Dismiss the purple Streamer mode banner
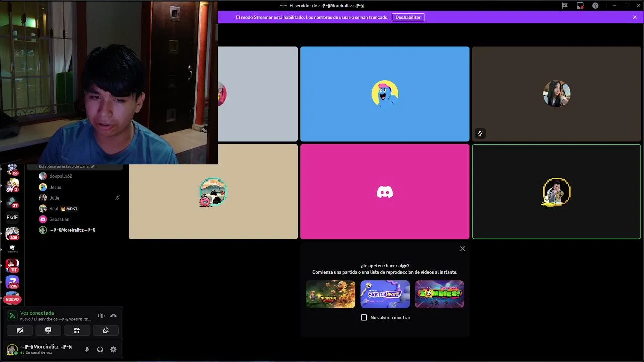 pos(635,17)
